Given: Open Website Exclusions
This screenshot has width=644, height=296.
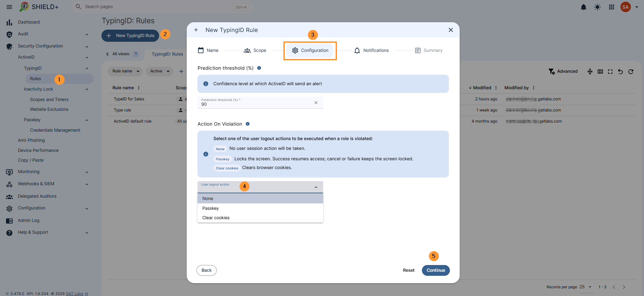Looking at the screenshot, I should click(x=49, y=109).
